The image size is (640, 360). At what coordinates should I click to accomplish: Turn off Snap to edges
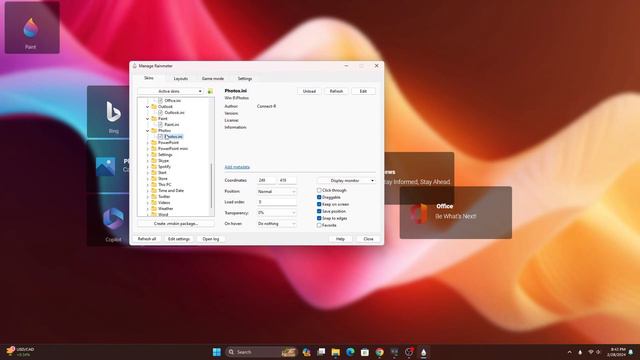pyautogui.click(x=319, y=218)
